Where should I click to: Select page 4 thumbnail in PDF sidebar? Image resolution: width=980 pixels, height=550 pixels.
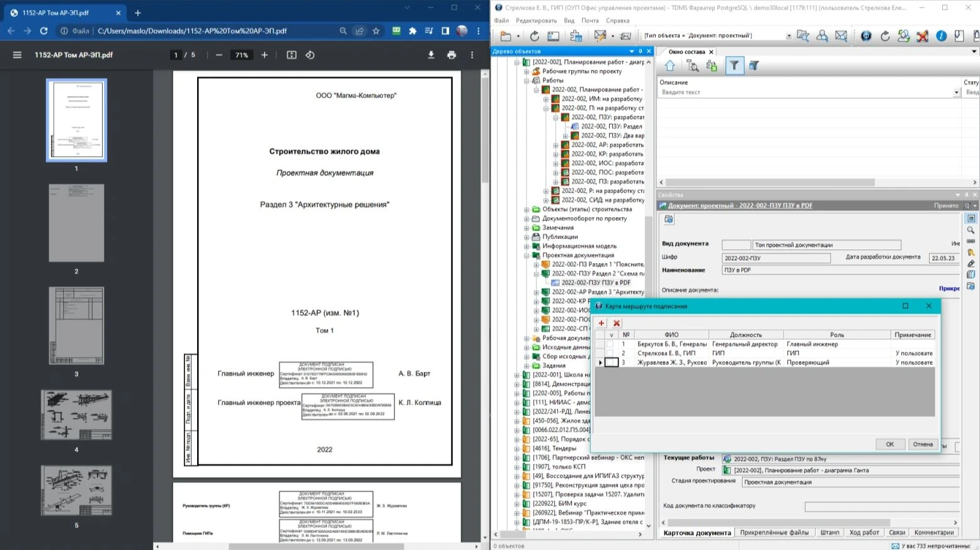coord(76,415)
